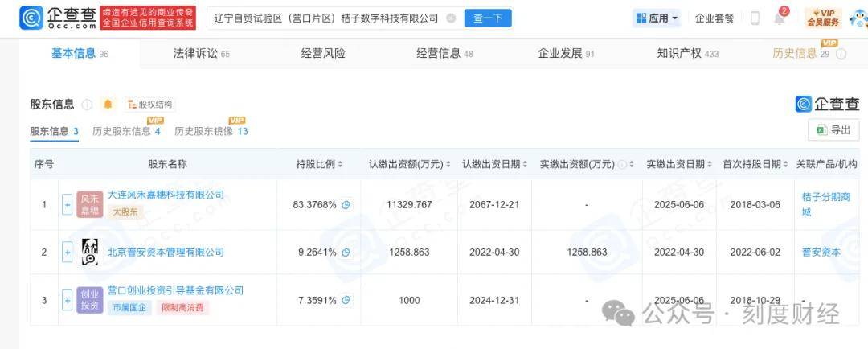Click pie chart icon beside 83.3768%
The image size is (868, 349).
pos(346,205)
